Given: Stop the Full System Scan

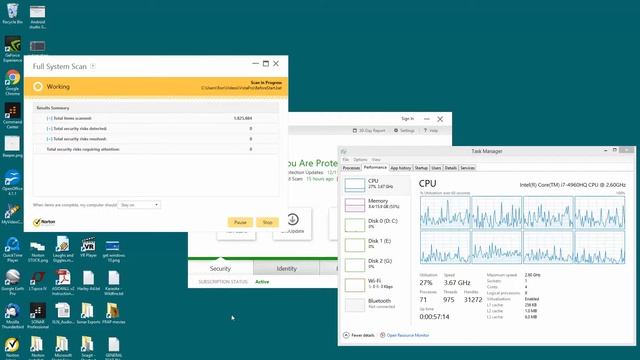Looking at the screenshot, I should (267, 222).
